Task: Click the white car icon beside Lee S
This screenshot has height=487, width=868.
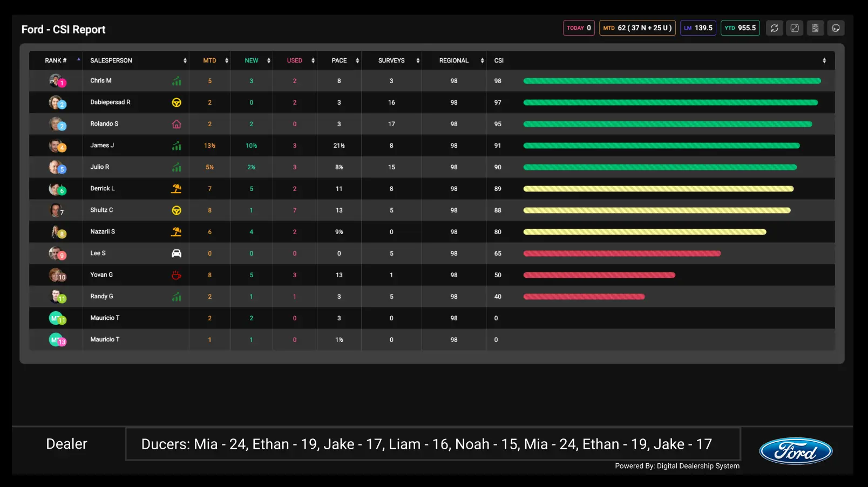Action: [177, 253]
